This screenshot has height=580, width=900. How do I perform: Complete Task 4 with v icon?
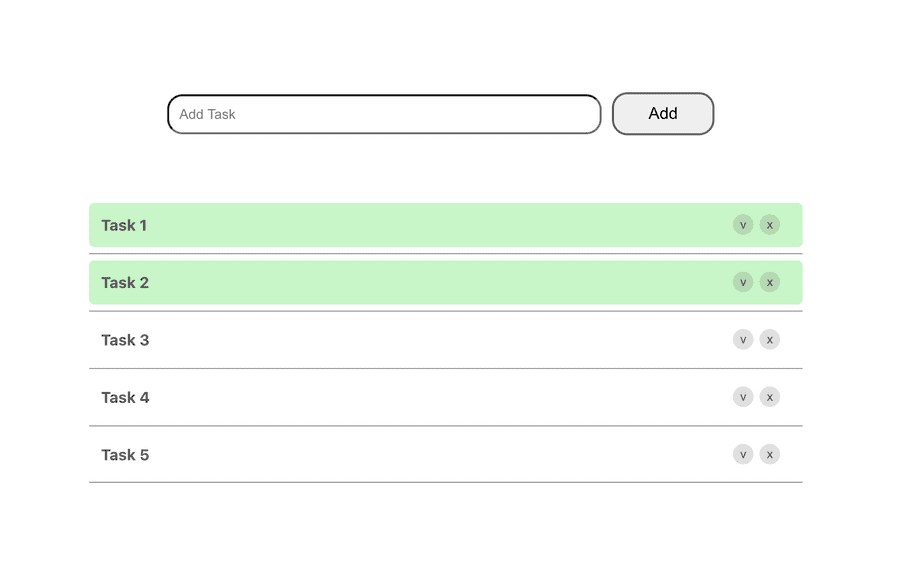743,397
